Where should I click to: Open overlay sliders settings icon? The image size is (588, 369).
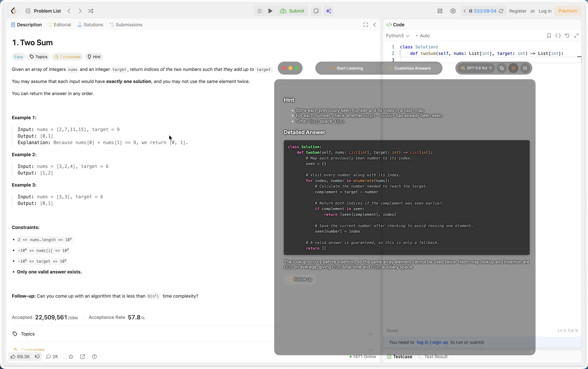coord(525,68)
